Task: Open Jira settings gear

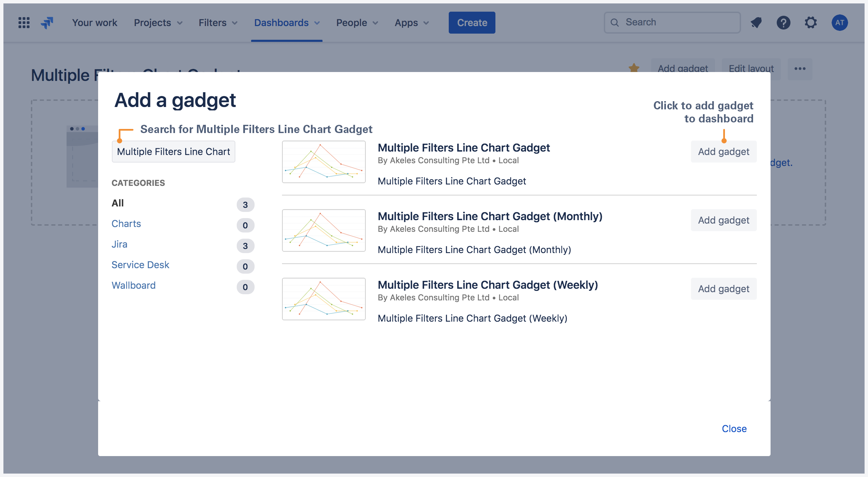Action: (811, 22)
